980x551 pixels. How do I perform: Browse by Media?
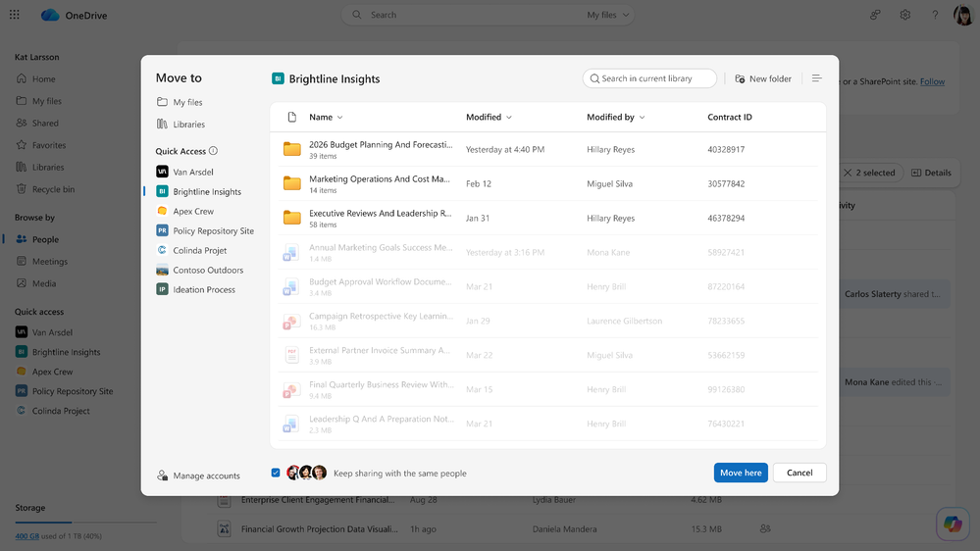35,283
